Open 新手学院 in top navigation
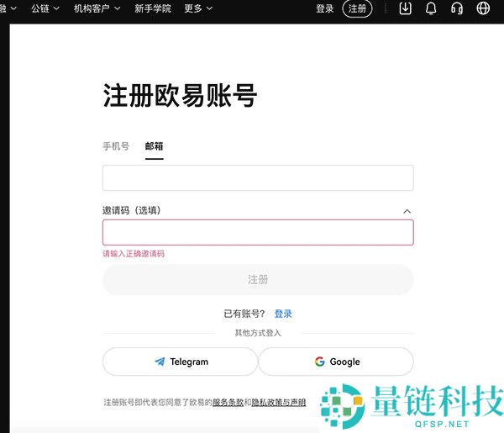The width and height of the screenshot is (504, 433). [153, 8]
